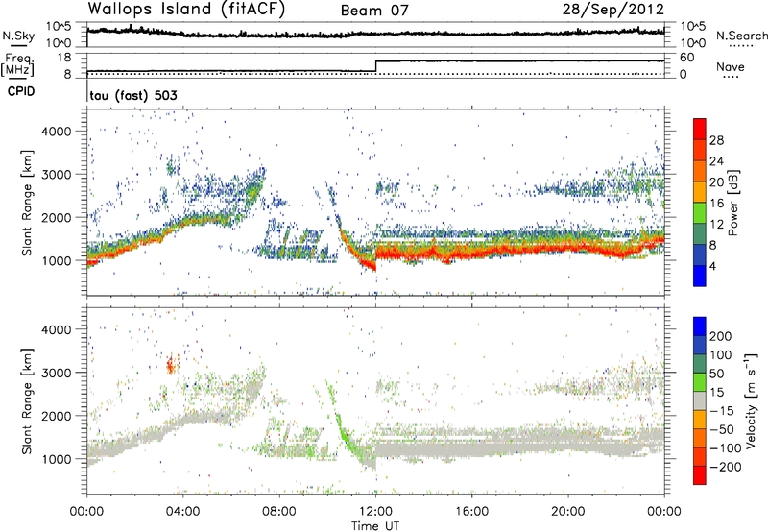The width and height of the screenshot is (768, 532).
Task: Click the "Power [dB]" colorbar title
Action: click(x=732, y=203)
